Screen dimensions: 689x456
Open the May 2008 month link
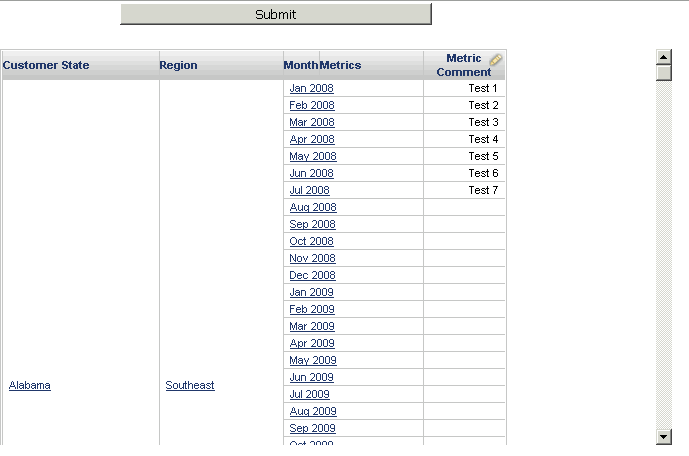pyautogui.click(x=313, y=156)
